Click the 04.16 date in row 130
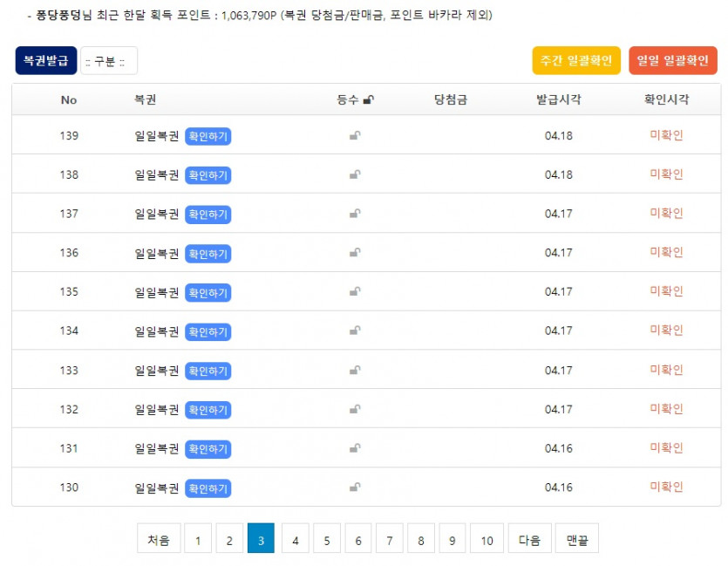The height and width of the screenshot is (566, 728). pyautogui.click(x=559, y=488)
